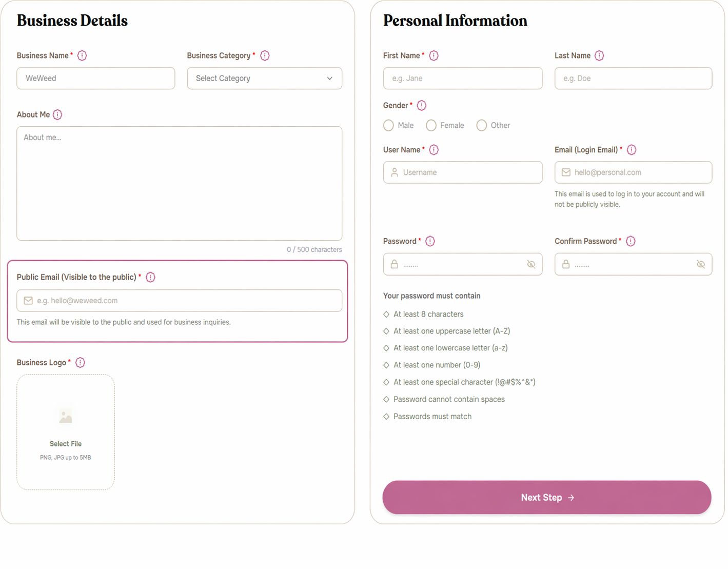The height and width of the screenshot is (569, 728).
Task: Click the Public Email input field
Action: coord(180,301)
